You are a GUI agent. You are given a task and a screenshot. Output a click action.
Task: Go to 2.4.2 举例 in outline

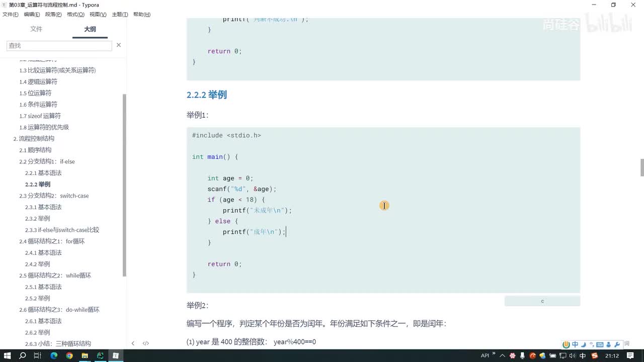(x=38, y=264)
